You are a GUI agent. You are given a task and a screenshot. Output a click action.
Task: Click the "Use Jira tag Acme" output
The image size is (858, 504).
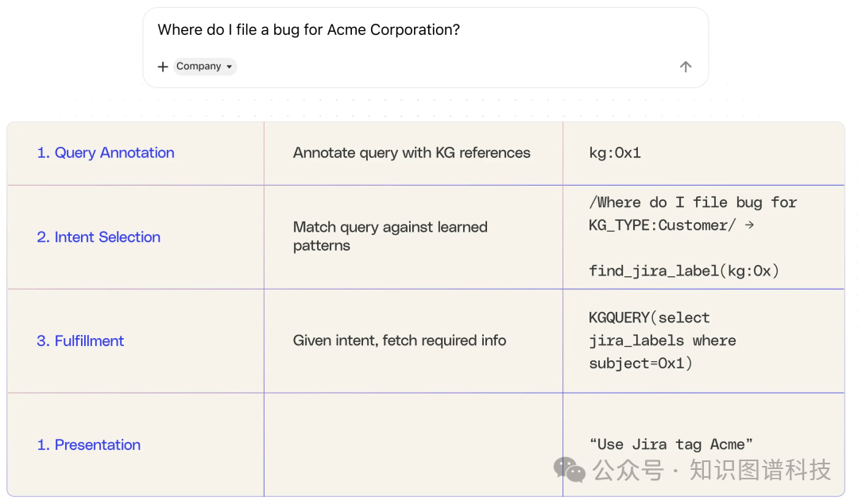pyautogui.click(x=671, y=444)
